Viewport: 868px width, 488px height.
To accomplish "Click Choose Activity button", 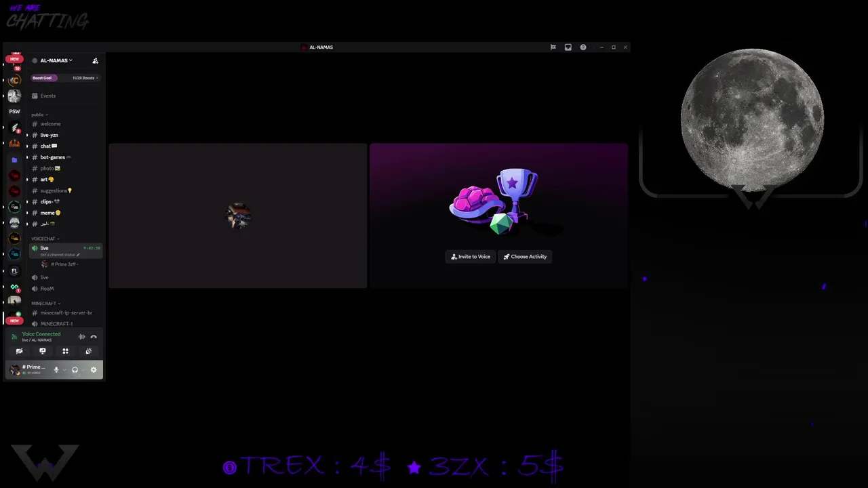I will point(525,257).
